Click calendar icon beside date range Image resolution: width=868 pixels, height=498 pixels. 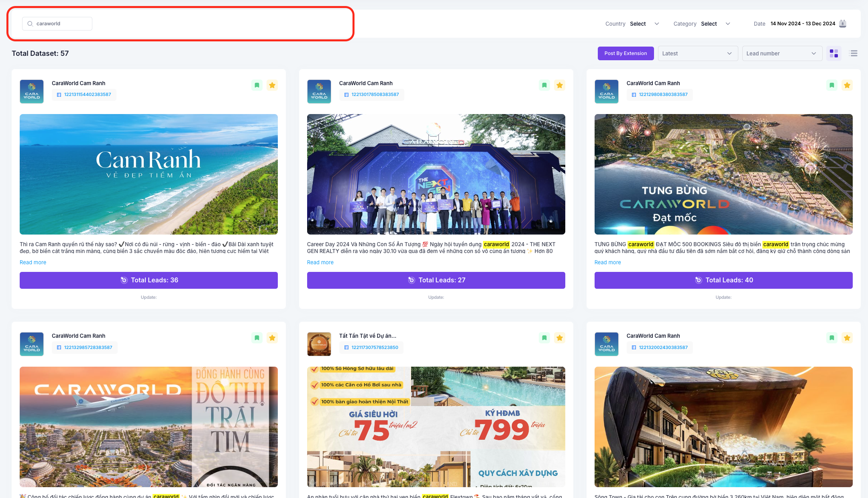(x=843, y=24)
